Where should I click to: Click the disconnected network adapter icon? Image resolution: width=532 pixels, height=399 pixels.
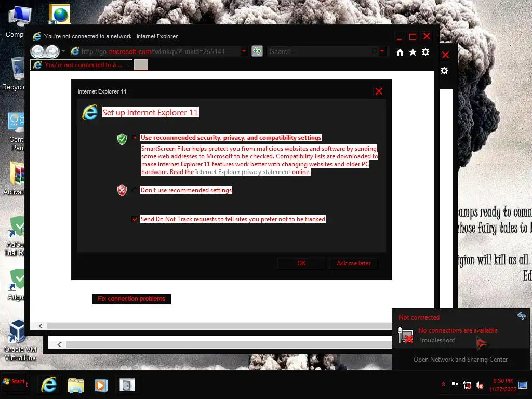405,335
